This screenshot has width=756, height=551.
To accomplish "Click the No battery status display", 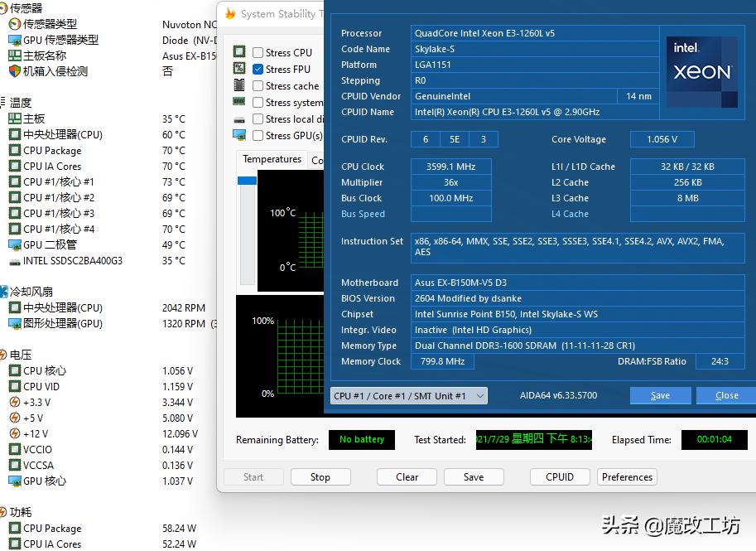I will tap(362, 439).
